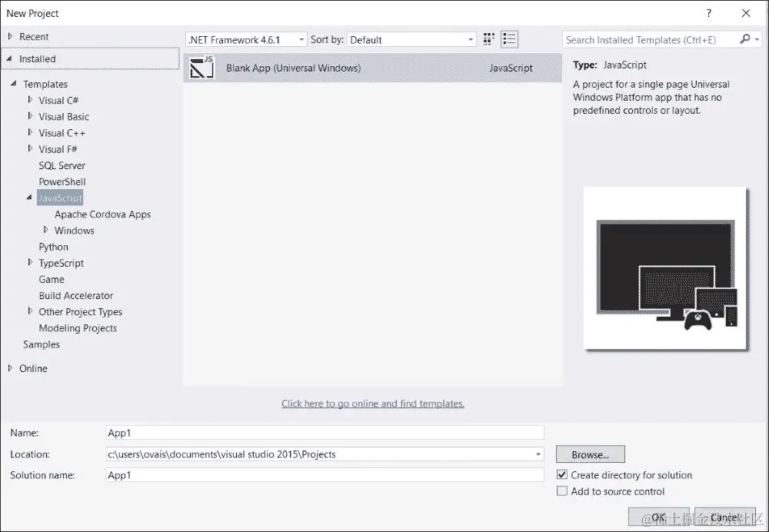Enable Add to source control
This screenshot has width=769, height=532.
pyautogui.click(x=562, y=490)
